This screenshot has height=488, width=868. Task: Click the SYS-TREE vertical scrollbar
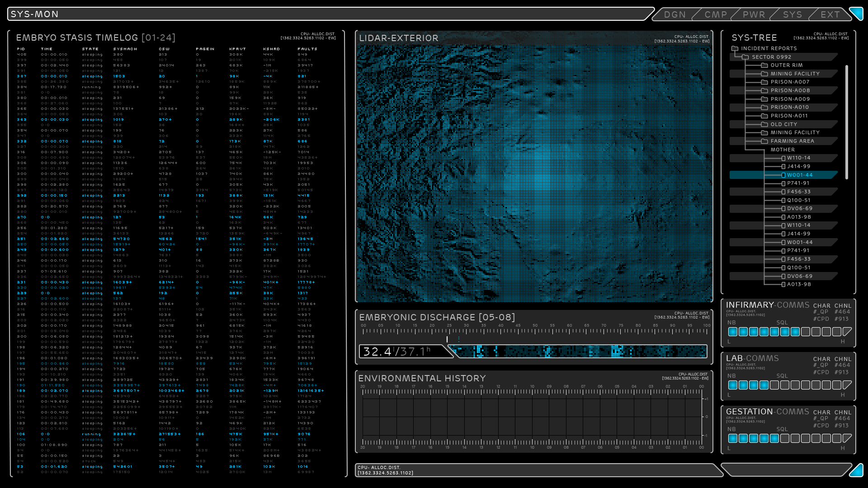[x=846, y=122]
